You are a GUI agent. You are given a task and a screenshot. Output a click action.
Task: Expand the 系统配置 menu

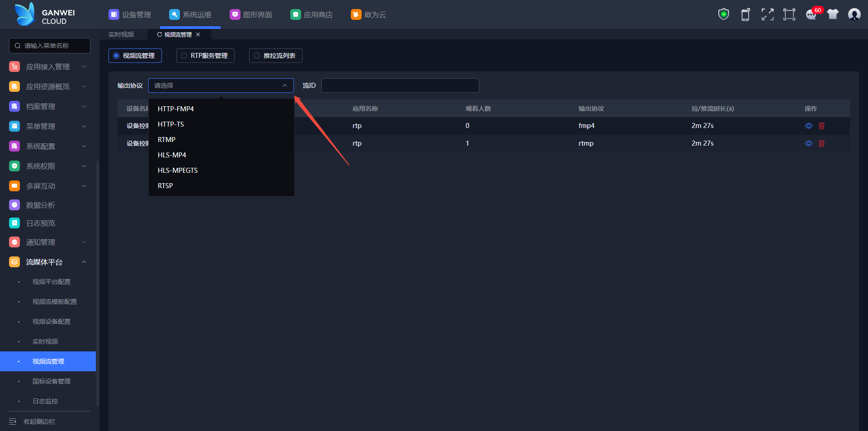84,146
